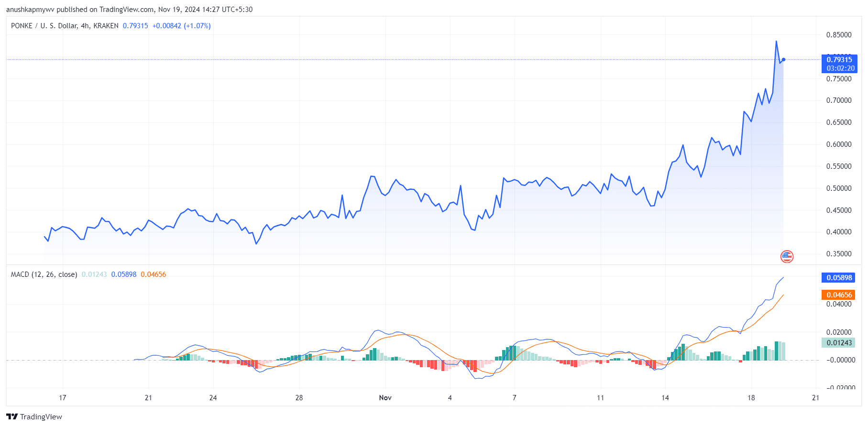Click the 14 date label on time axis
Viewport: 868px width, 427px height.
click(x=665, y=398)
